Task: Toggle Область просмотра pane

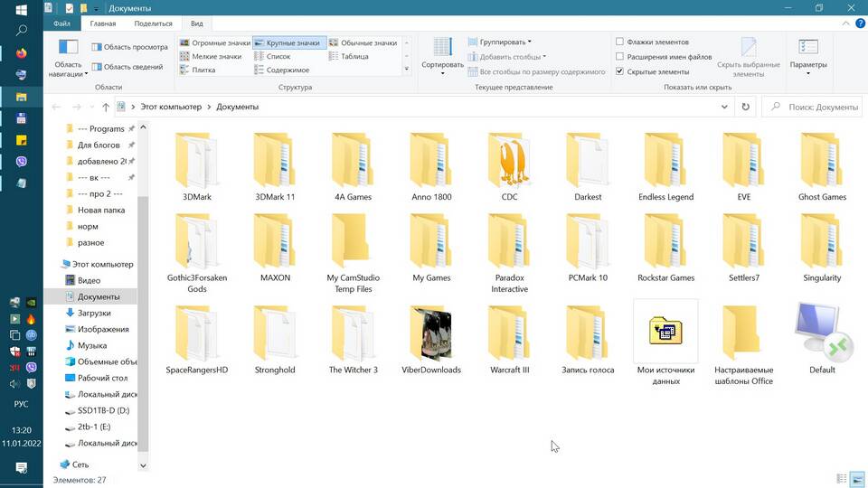Action: click(129, 47)
